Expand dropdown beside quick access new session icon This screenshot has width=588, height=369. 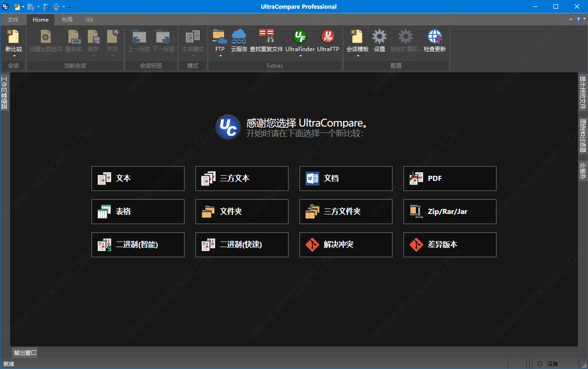point(23,7)
